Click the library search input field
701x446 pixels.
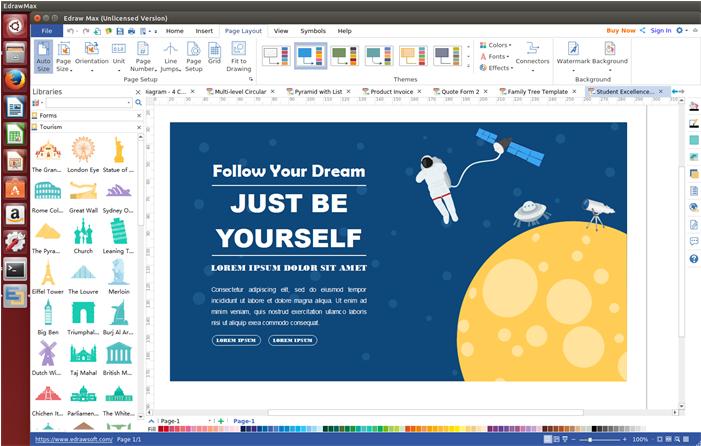coord(88,103)
